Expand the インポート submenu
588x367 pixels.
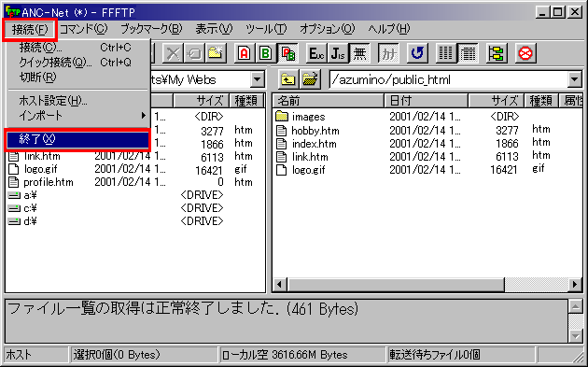click(77, 116)
